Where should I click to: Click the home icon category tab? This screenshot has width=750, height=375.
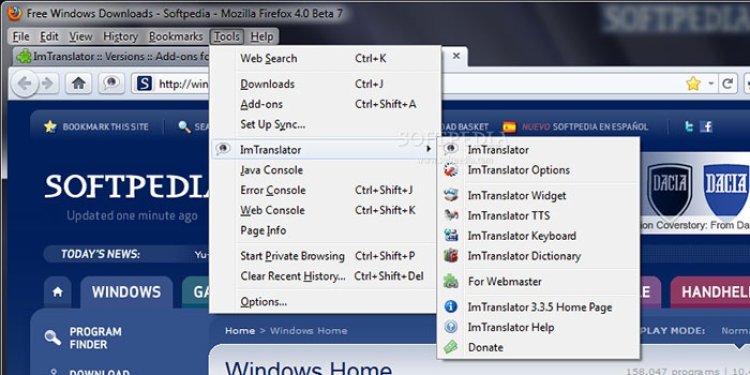pos(57,292)
